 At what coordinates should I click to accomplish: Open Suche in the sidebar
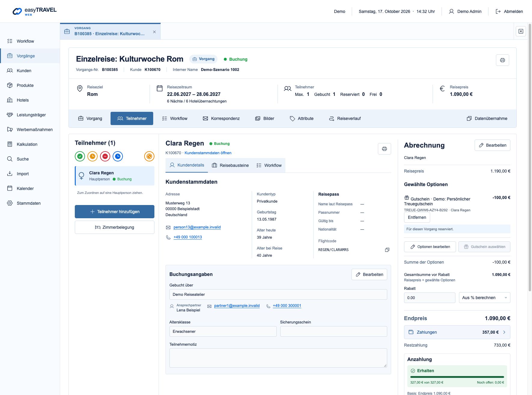pos(30,159)
